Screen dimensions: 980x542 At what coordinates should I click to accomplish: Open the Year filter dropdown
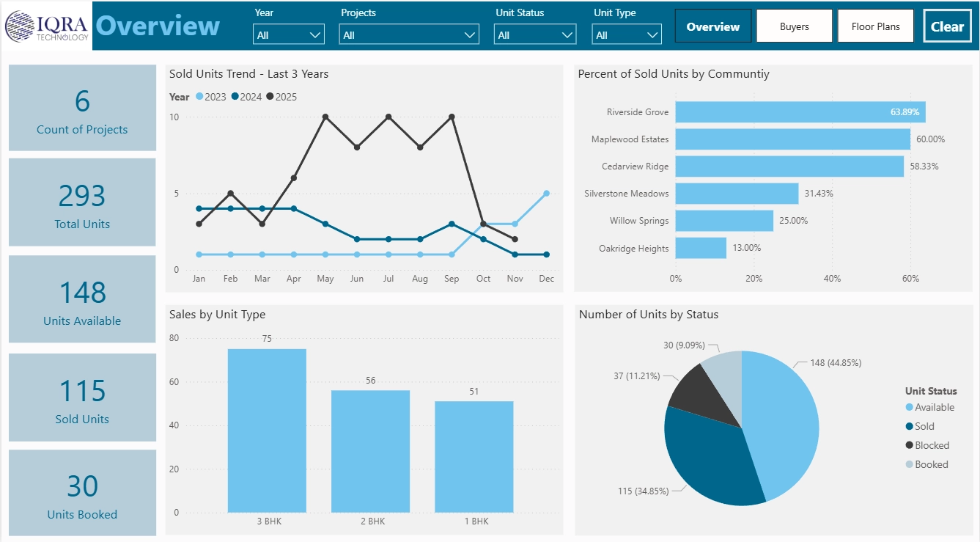[x=288, y=34]
